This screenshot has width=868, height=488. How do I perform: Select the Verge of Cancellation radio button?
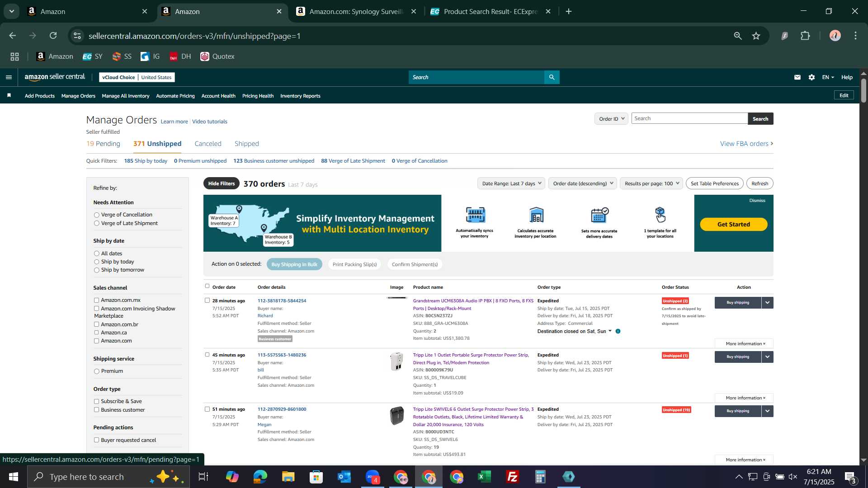96,215
